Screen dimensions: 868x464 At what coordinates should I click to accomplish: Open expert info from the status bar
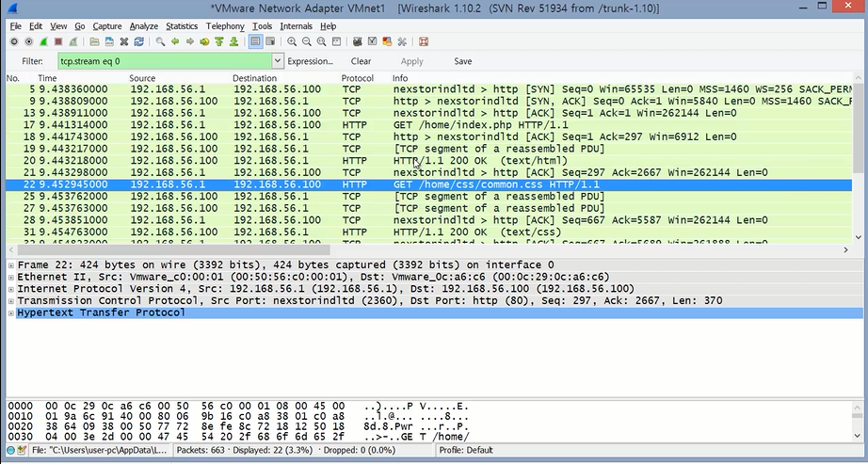[10, 450]
